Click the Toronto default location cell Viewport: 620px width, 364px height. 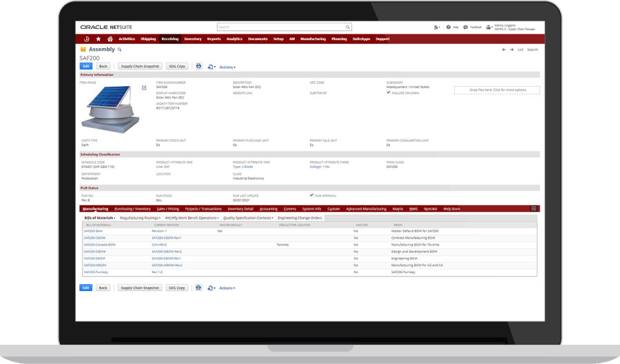[x=282, y=245]
